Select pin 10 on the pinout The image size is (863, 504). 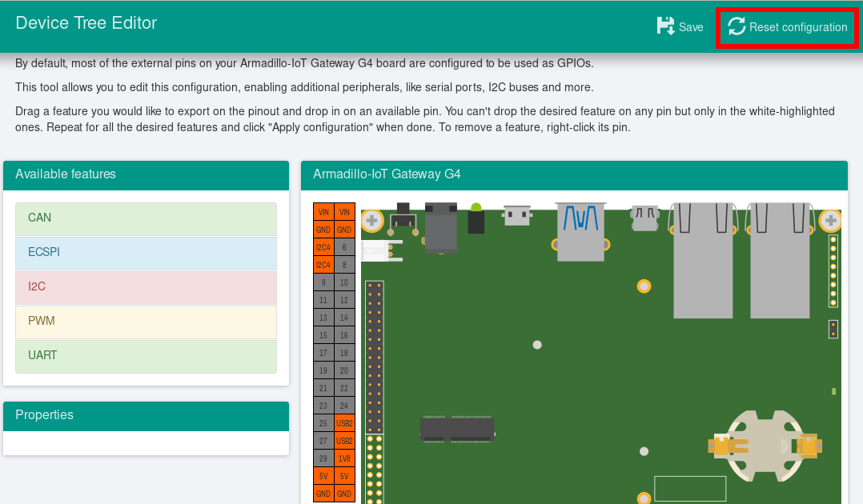tap(344, 282)
